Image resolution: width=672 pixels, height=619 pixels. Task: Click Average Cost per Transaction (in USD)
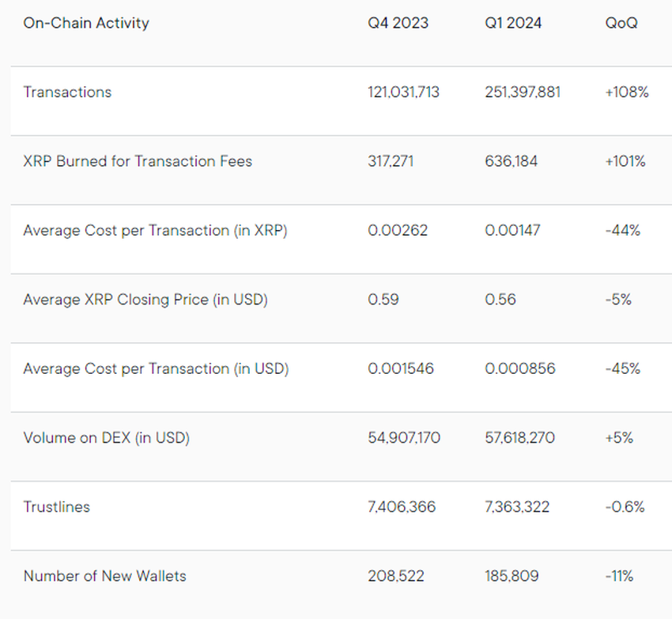click(156, 368)
